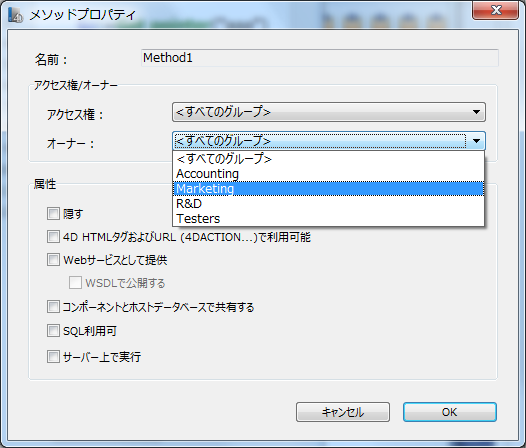Select Marketing in the owner list
Image resolution: width=526 pixels, height=448 pixels.
point(328,189)
